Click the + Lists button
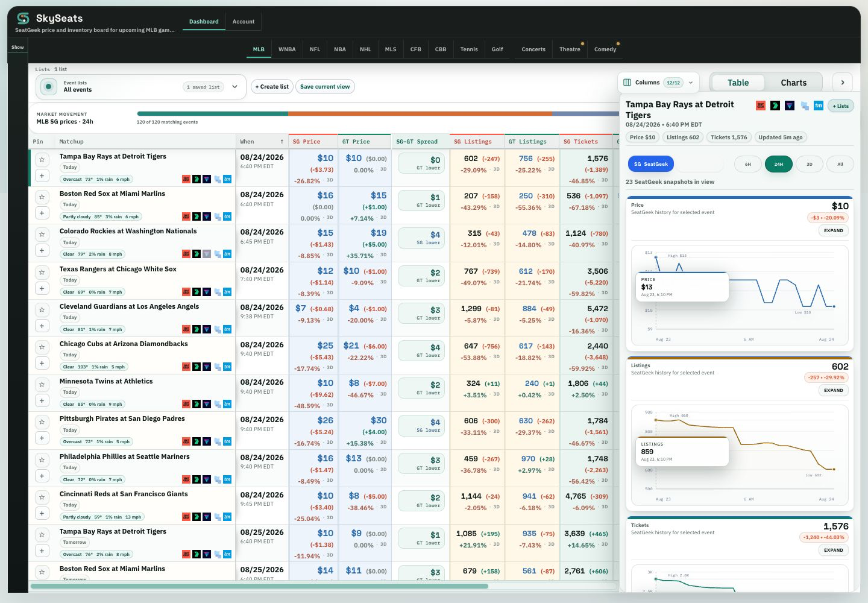Viewport: 868px width, 603px height. (840, 106)
